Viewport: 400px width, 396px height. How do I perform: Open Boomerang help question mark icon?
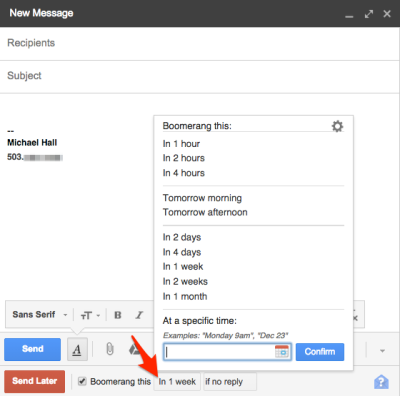pyautogui.click(x=381, y=382)
